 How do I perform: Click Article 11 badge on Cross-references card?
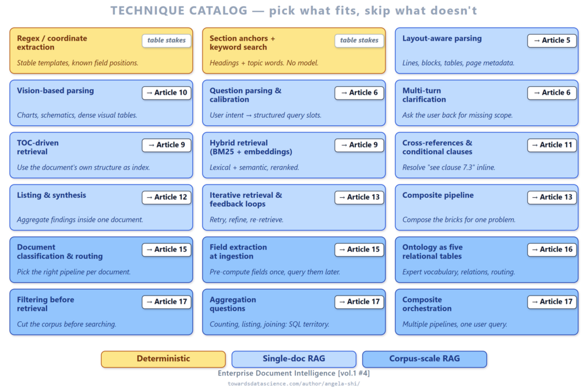[x=552, y=145]
